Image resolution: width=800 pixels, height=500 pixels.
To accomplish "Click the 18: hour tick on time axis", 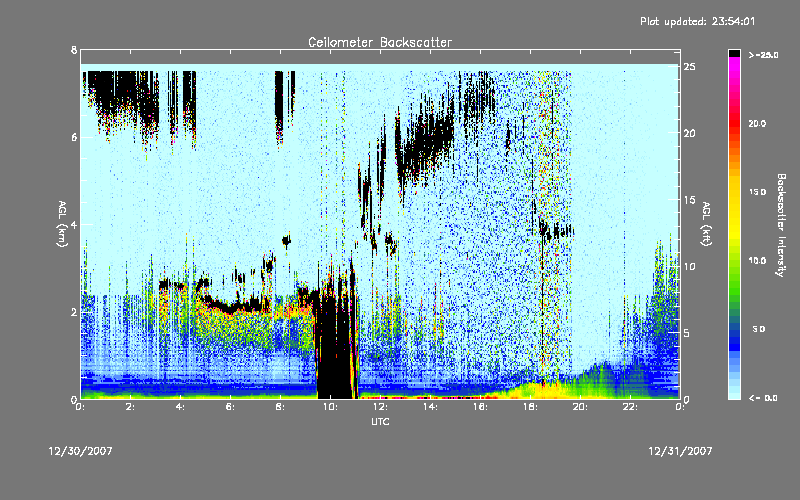I will click(530, 407).
